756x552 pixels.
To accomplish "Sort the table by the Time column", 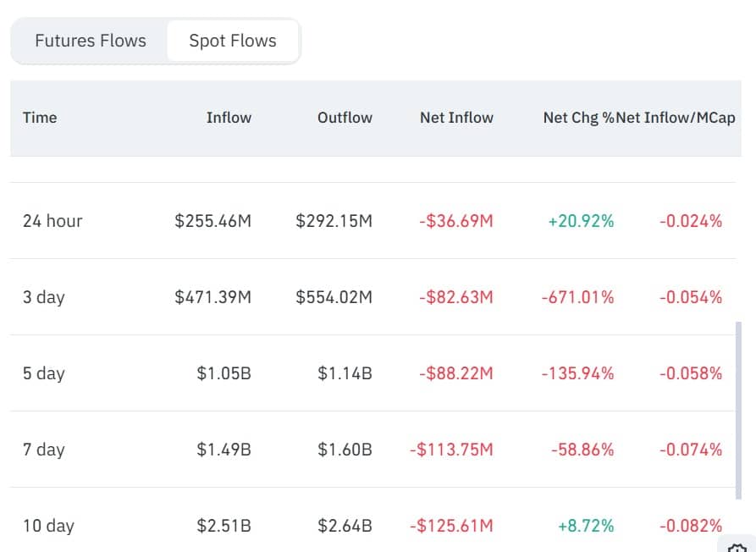I will point(40,118).
